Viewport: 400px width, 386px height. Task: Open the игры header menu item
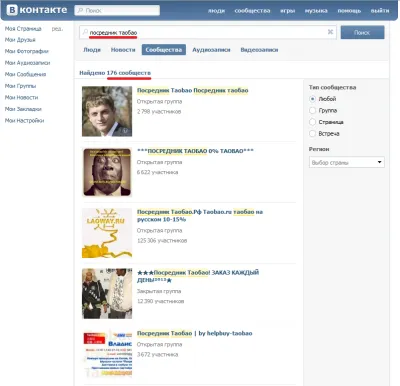(x=287, y=11)
